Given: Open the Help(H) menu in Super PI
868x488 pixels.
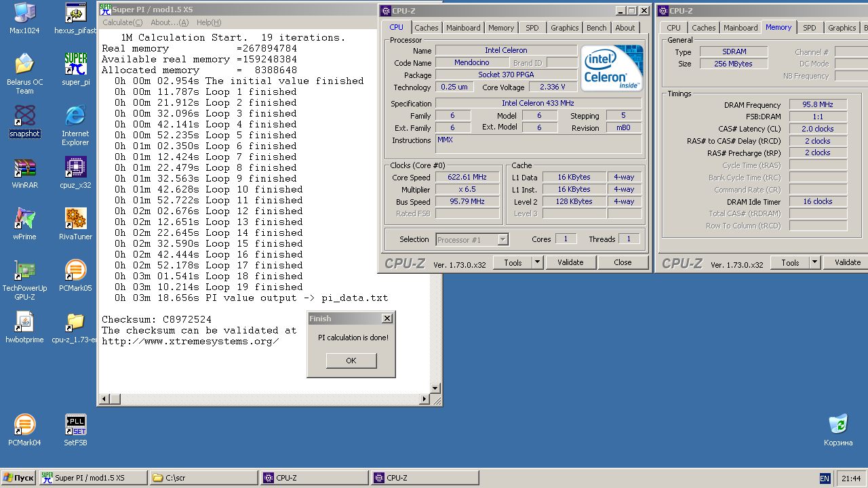Looking at the screenshot, I should tap(209, 22).
